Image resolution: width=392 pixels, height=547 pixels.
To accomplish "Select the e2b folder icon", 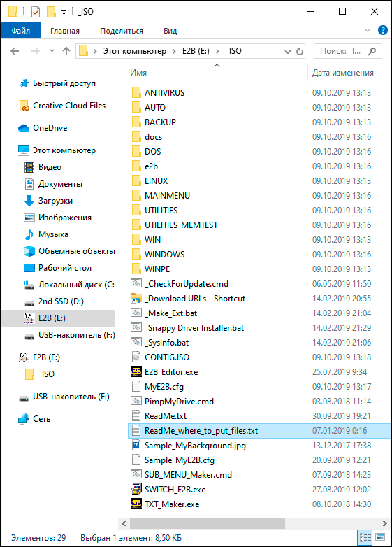I will pyautogui.click(x=136, y=166).
